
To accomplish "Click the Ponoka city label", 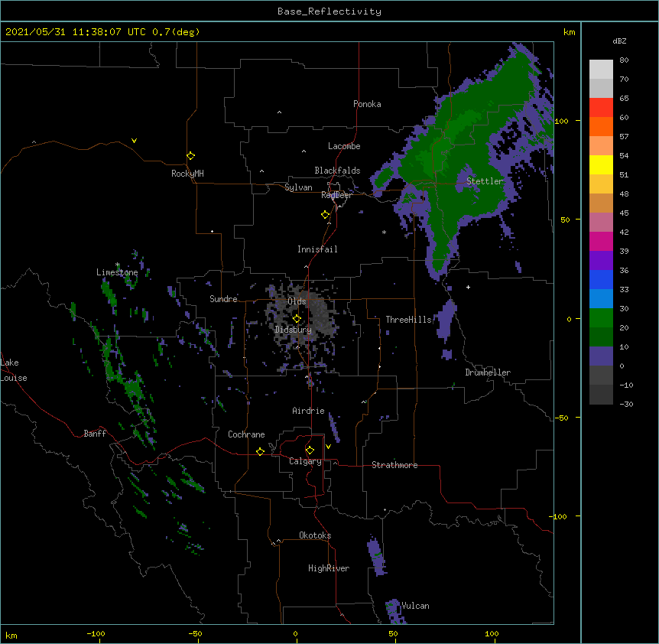I will click(367, 104).
